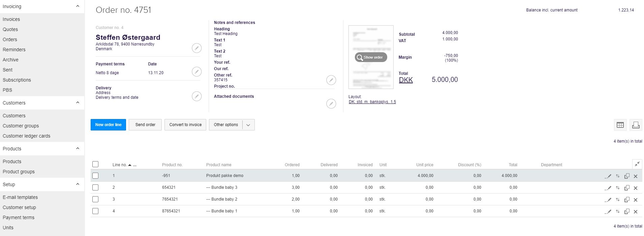
Task: Delete order line 4 Bundle baby 1
Action: click(636, 211)
